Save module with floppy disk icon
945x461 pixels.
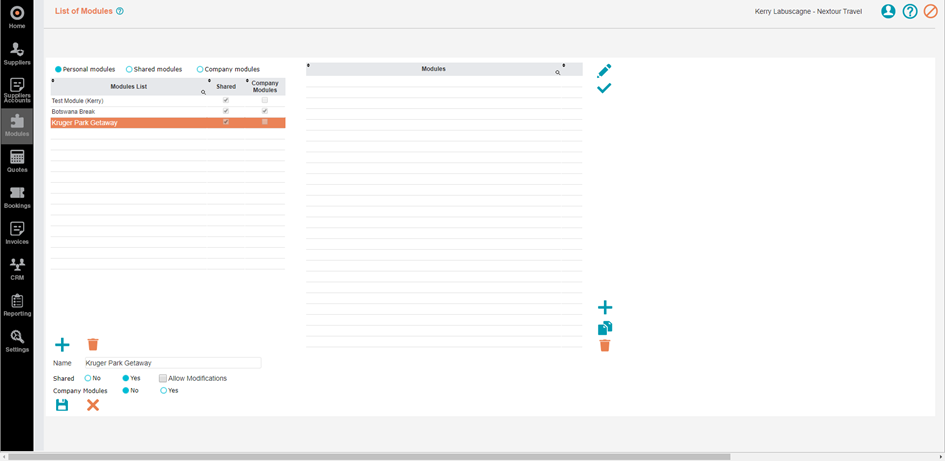tap(61, 405)
